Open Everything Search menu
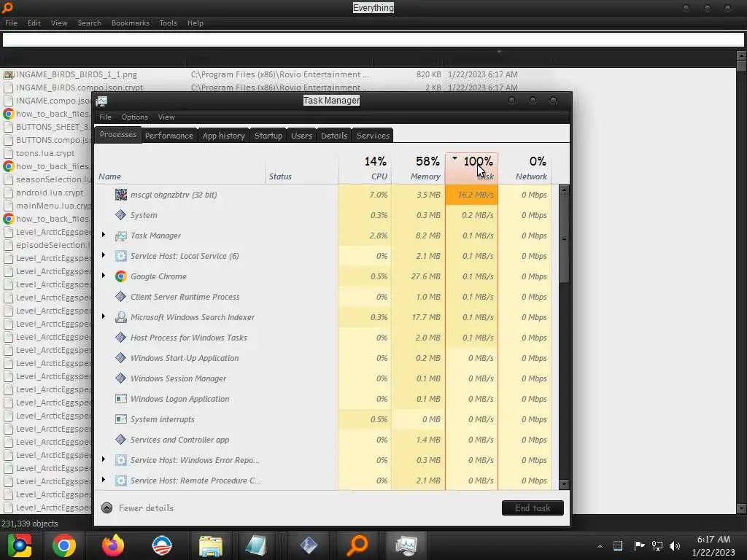747x560 pixels. 89,23
